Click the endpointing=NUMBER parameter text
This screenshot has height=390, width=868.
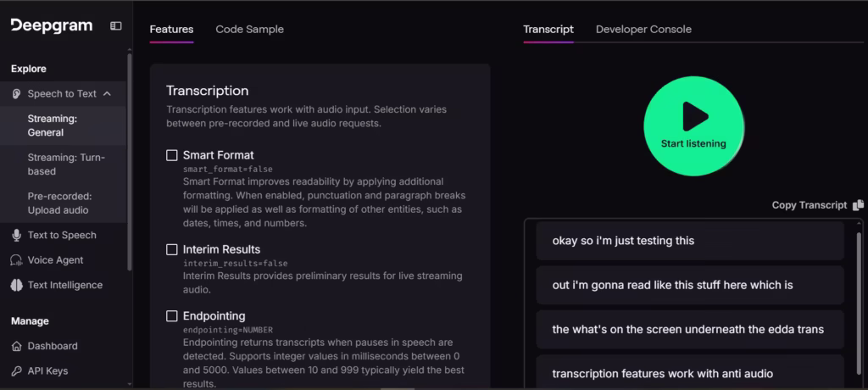tap(227, 330)
